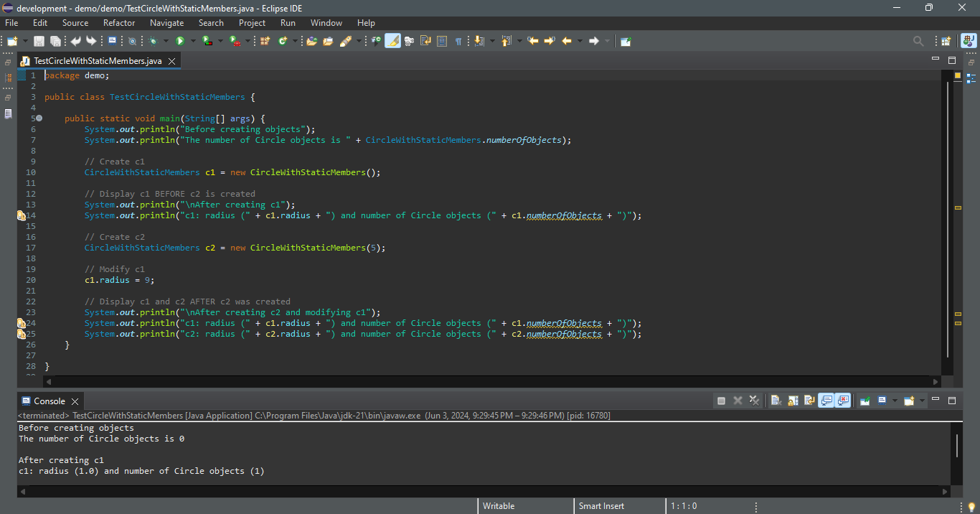Screen dimensions: 980x514
Task: Open the New file dropdown arrow
Action: coord(25,41)
